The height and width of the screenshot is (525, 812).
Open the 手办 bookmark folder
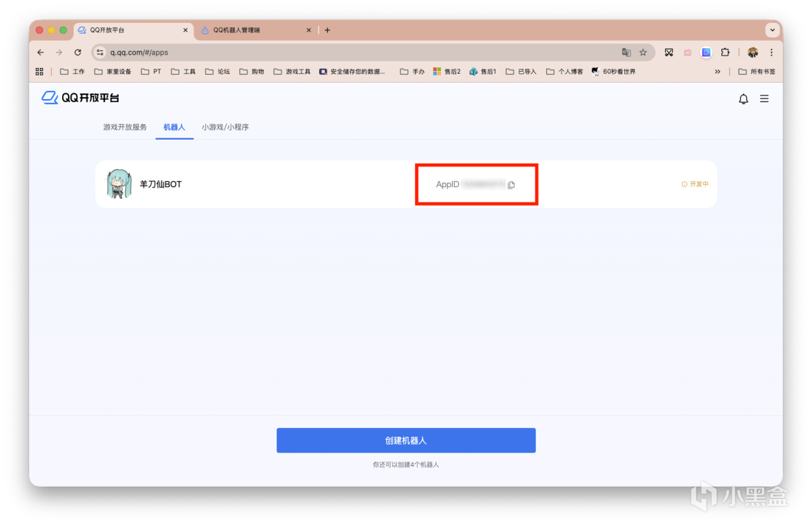[412, 72]
